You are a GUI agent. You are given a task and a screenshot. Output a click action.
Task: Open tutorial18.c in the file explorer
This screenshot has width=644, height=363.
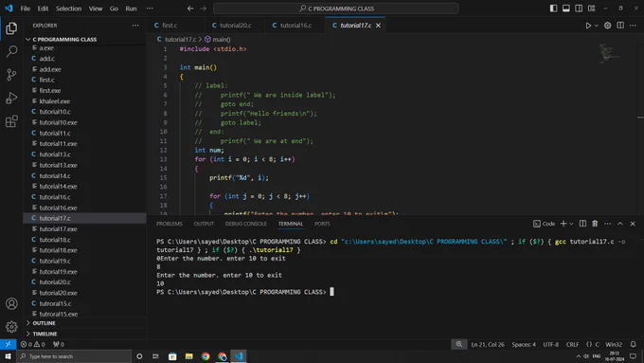click(55, 240)
